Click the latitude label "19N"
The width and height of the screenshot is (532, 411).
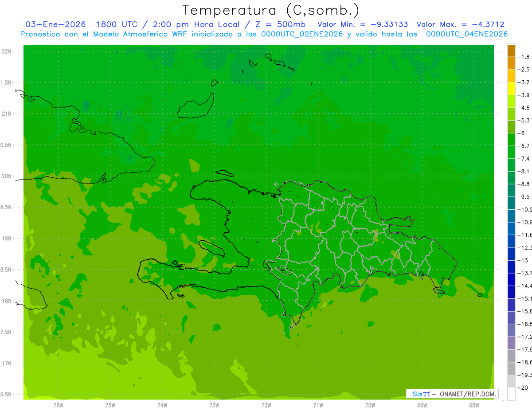[7, 239]
